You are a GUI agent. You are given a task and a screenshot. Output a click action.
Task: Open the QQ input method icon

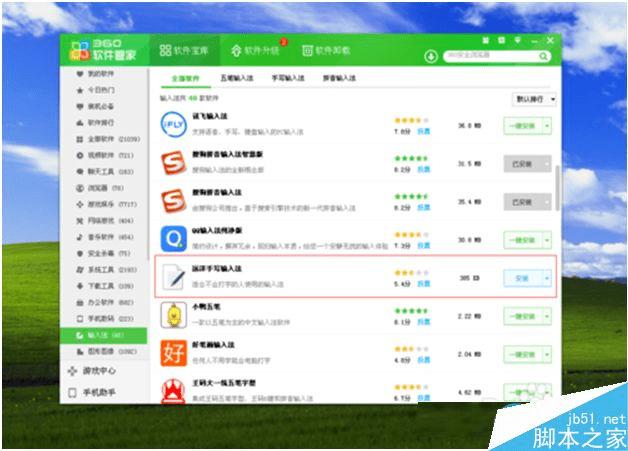[x=173, y=239]
